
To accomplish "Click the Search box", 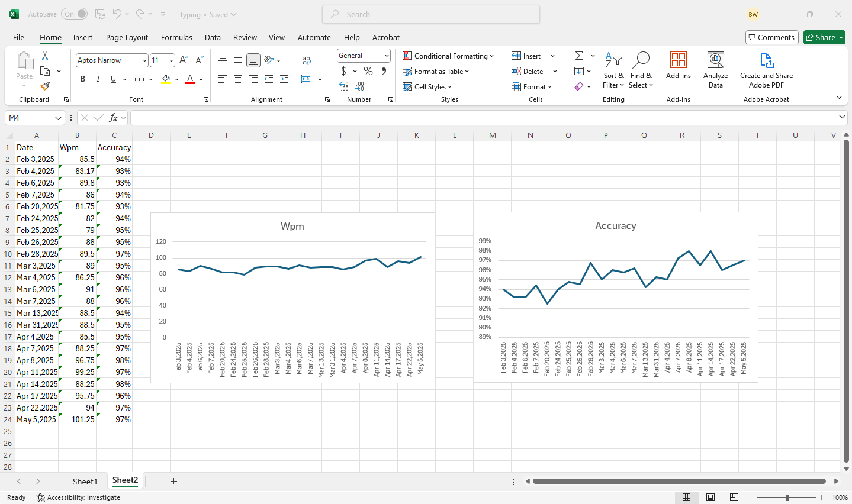I will click(x=431, y=14).
